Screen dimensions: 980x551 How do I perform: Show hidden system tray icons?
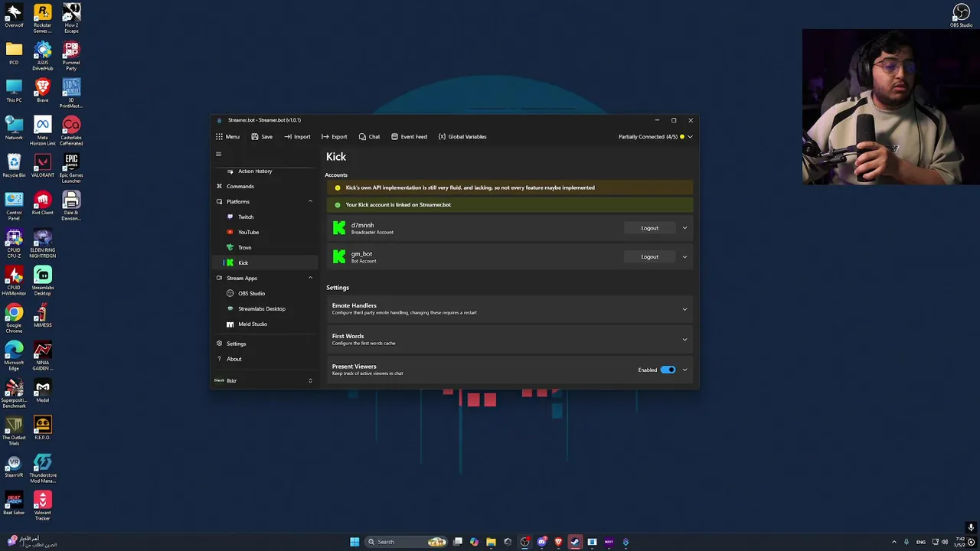tap(894, 542)
